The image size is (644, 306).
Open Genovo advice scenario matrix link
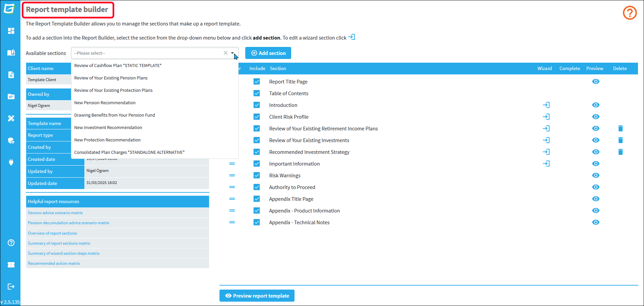click(55, 213)
